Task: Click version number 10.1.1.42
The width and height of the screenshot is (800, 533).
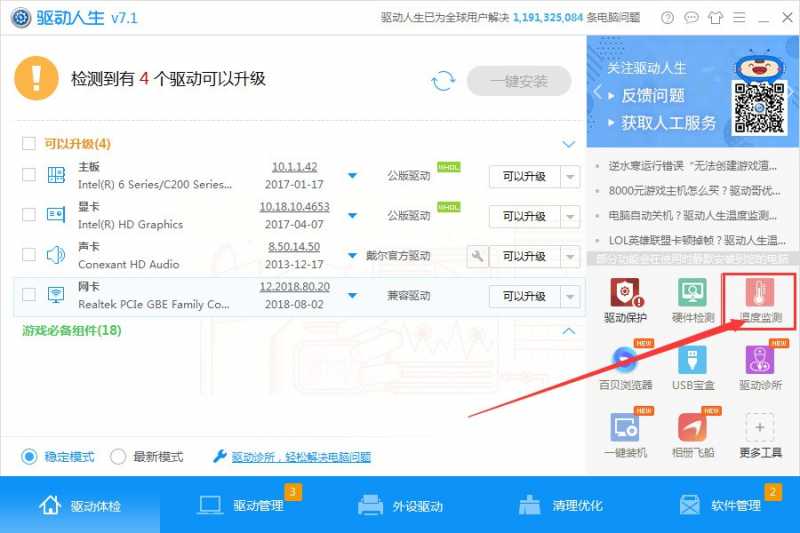Action: (294, 167)
